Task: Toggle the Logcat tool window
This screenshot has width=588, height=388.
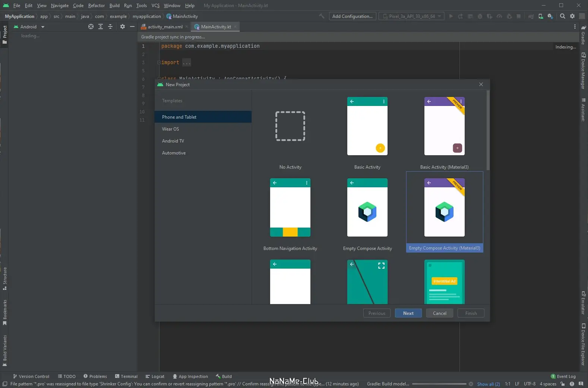Action: tap(155, 376)
